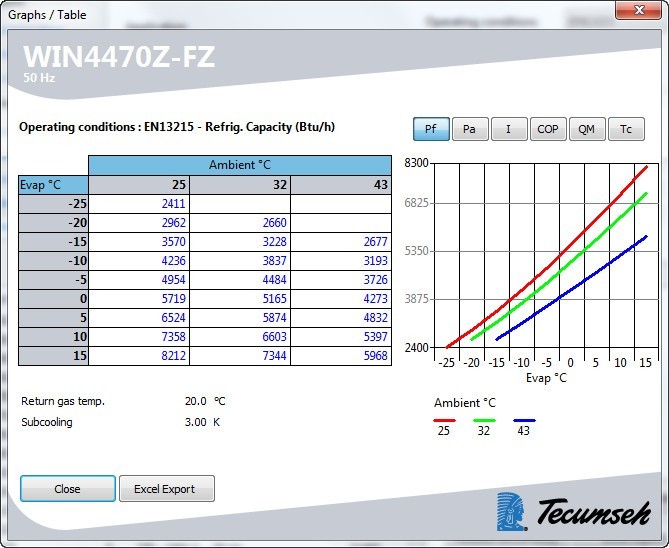This screenshot has width=669, height=548.
Task: Select the Evap °C header cell
Action: [x=53, y=185]
